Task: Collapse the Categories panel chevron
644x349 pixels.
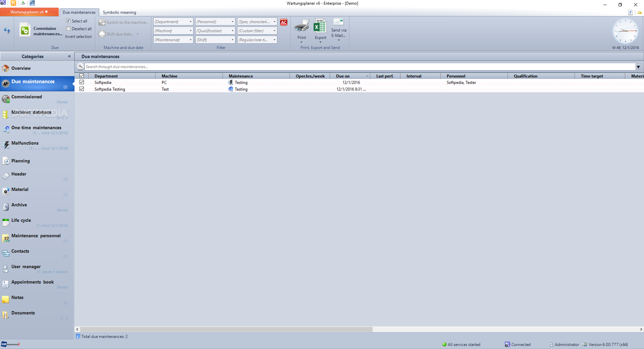Action: coord(69,56)
